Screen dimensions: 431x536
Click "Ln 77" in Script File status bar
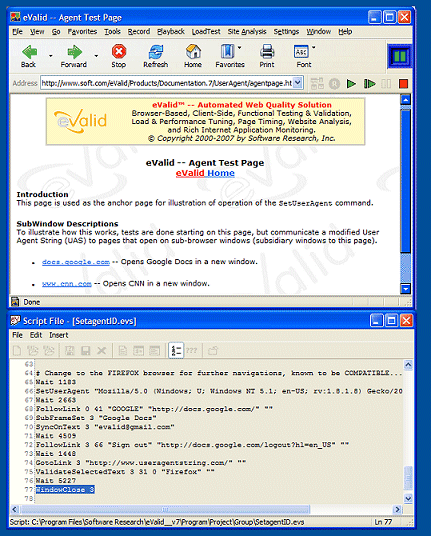[383, 522]
